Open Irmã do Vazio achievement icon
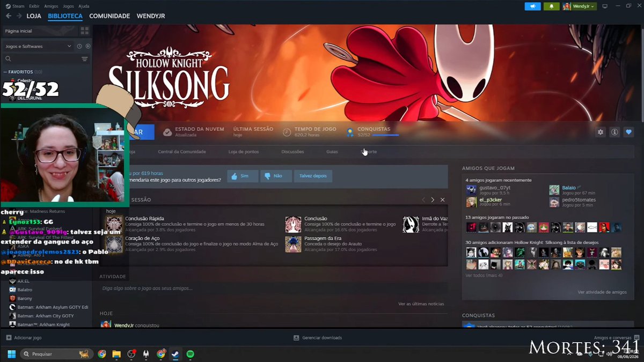Viewport: 644px width, 362px height. [x=411, y=224]
